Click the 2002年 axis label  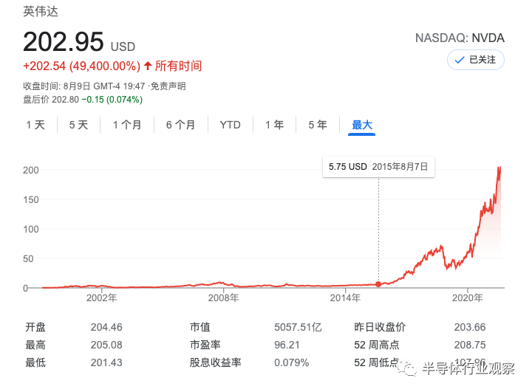coord(102,298)
